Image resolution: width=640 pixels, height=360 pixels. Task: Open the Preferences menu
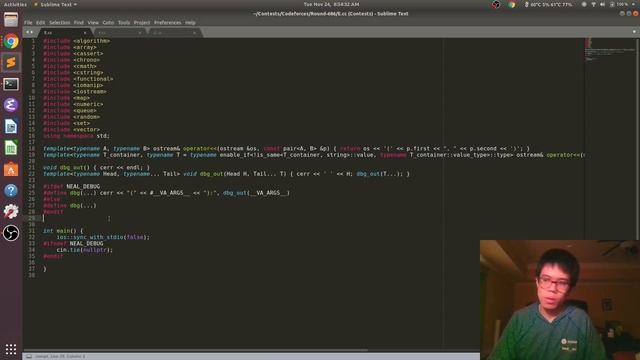tap(167, 23)
